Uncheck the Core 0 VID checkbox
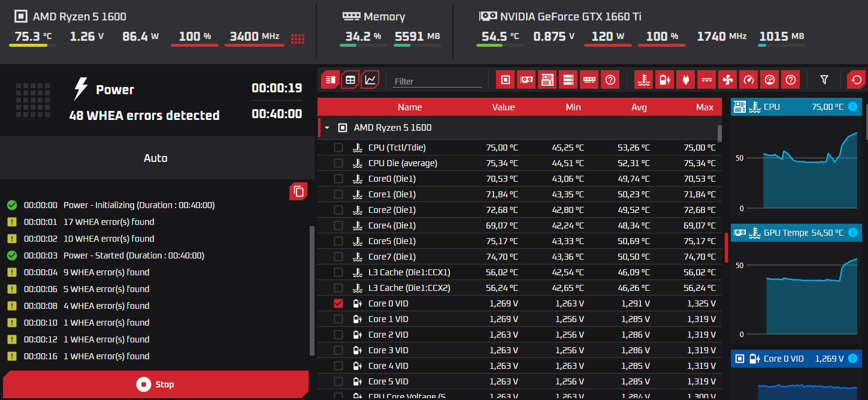The height and width of the screenshot is (400, 868). (338, 303)
